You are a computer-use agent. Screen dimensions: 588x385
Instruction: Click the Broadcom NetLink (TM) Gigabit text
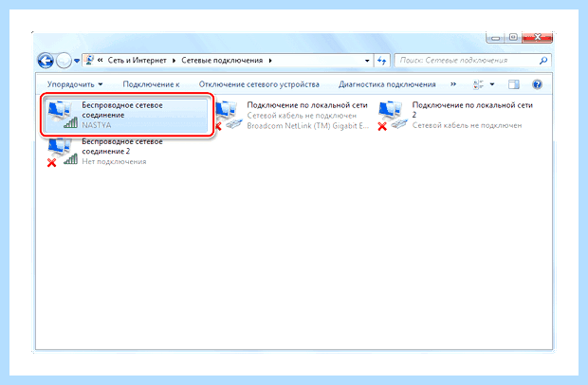308,126
